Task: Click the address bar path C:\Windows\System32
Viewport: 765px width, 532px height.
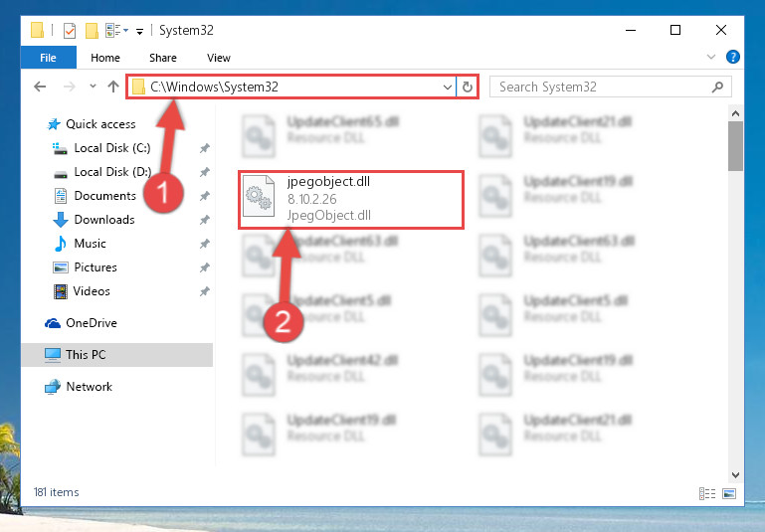Action: tap(214, 87)
